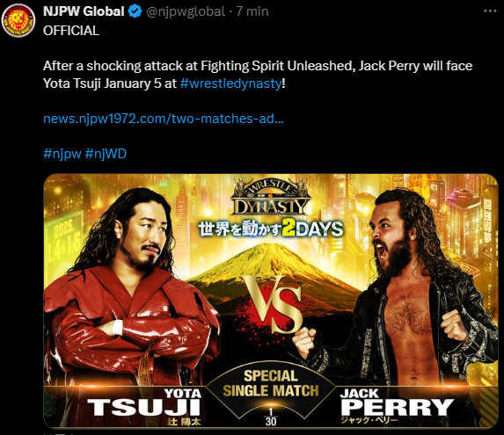Select the #njpw hashtag
Screen dimensions: 504x435
tap(62, 154)
